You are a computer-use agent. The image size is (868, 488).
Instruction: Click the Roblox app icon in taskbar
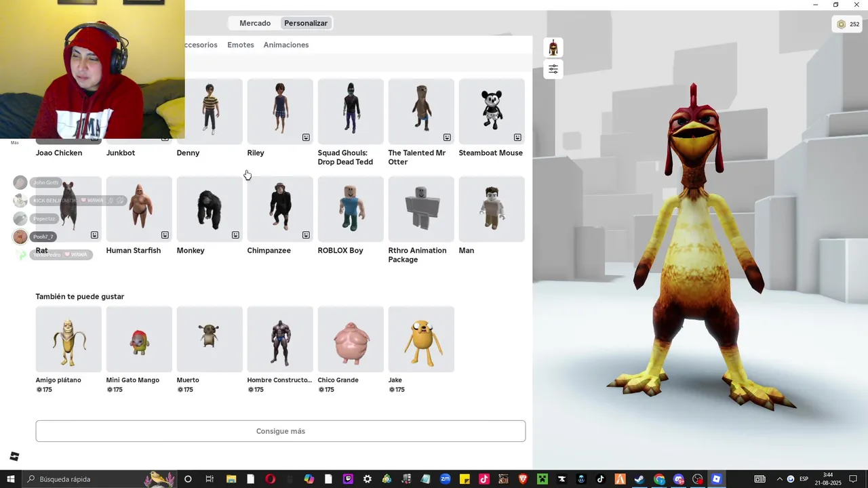click(x=717, y=479)
